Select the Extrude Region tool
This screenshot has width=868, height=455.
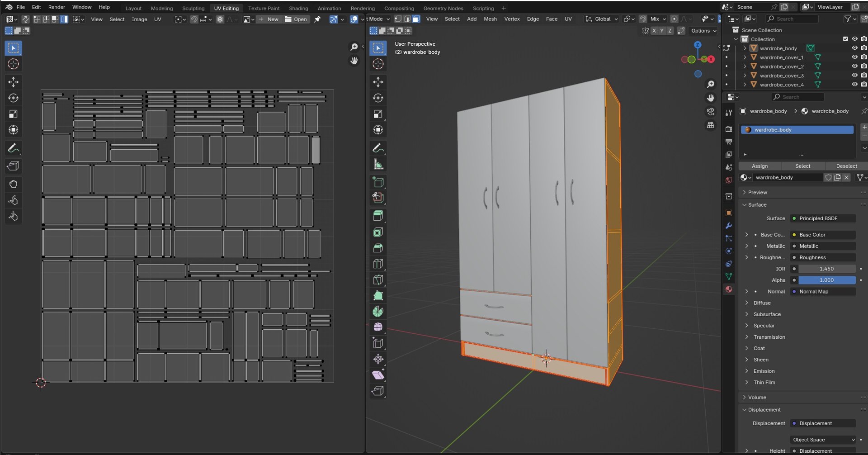click(378, 216)
